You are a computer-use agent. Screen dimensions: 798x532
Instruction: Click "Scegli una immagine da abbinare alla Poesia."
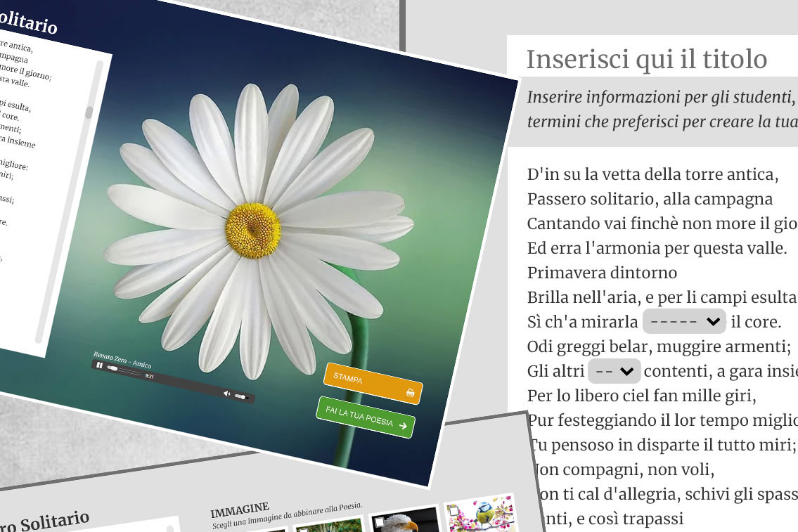click(x=287, y=515)
